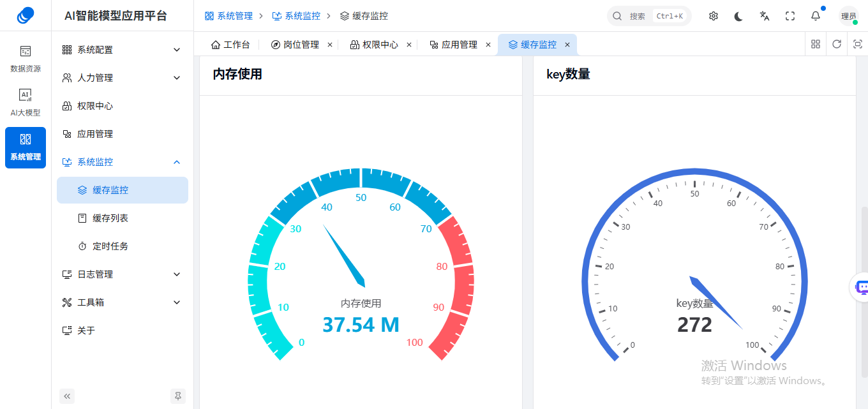Screen dimensions: 868x409
Task: Click the tab layout grid icon
Action: pos(816,44)
